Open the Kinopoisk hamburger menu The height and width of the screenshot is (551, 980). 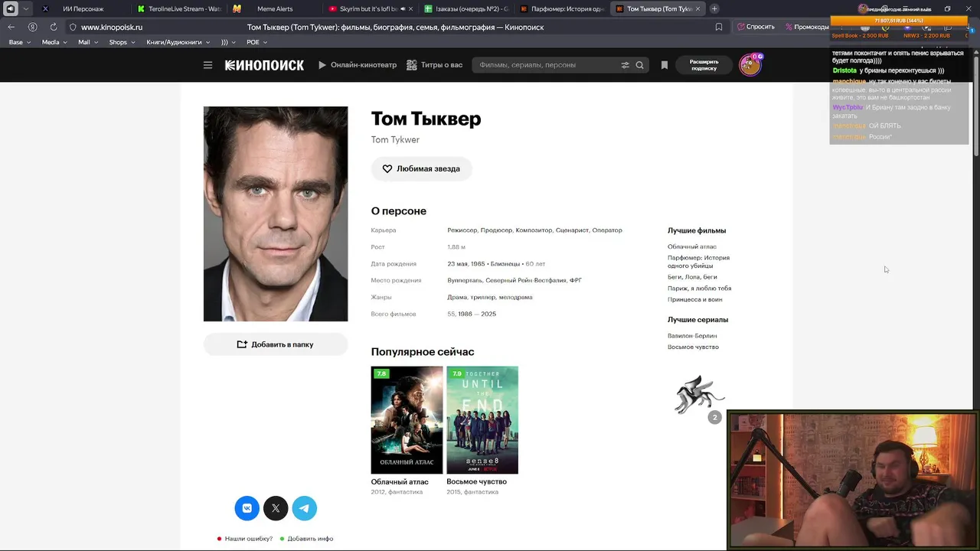pyautogui.click(x=207, y=65)
